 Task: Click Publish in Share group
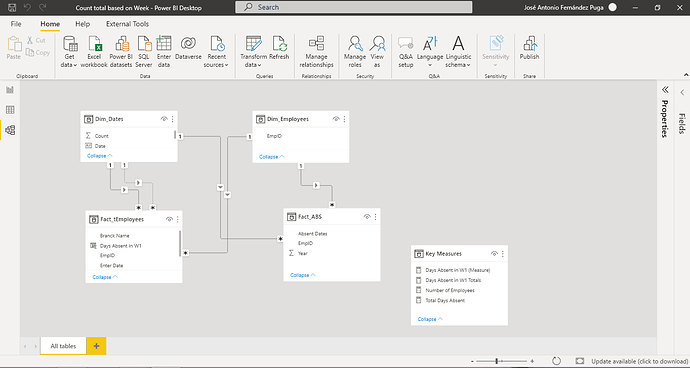click(529, 48)
